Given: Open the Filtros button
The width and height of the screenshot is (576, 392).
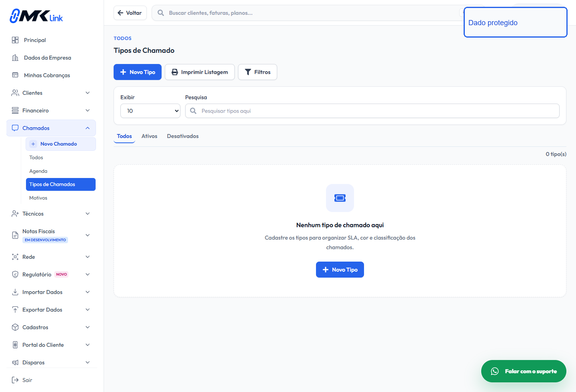Looking at the screenshot, I should pos(258,72).
